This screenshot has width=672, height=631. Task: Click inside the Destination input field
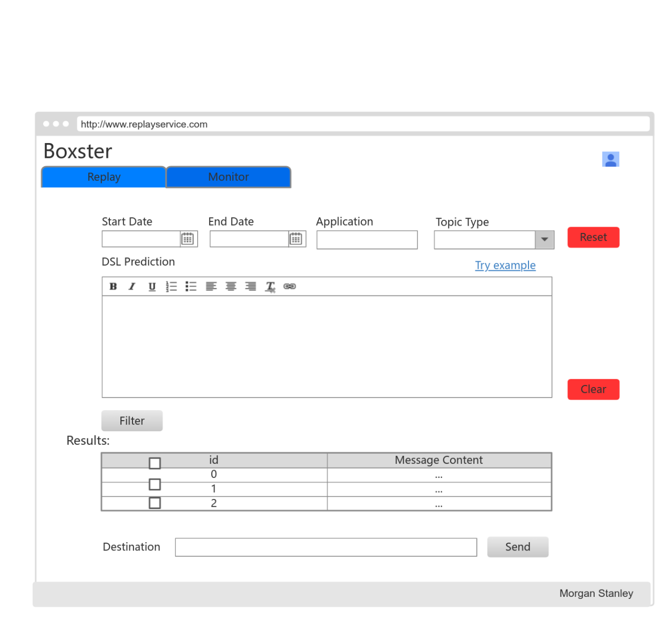click(326, 547)
